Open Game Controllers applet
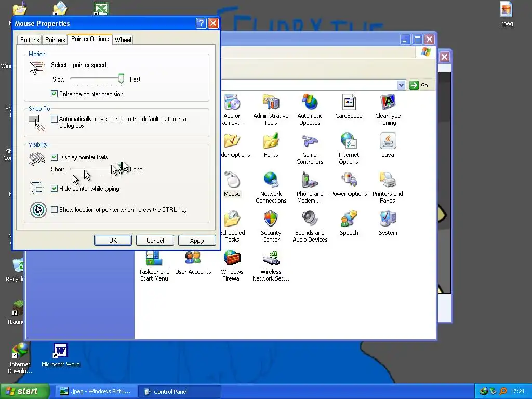This screenshot has height=399, width=532. [x=310, y=149]
